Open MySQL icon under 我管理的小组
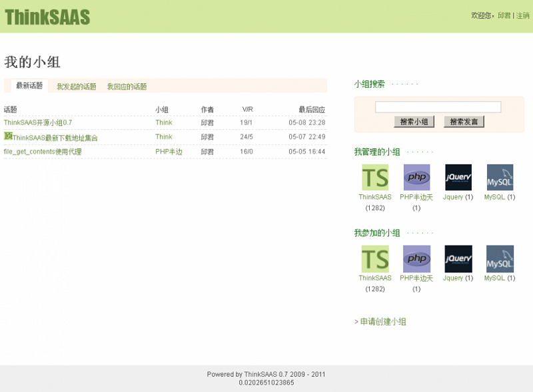The image size is (533, 392). (x=500, y=177)
